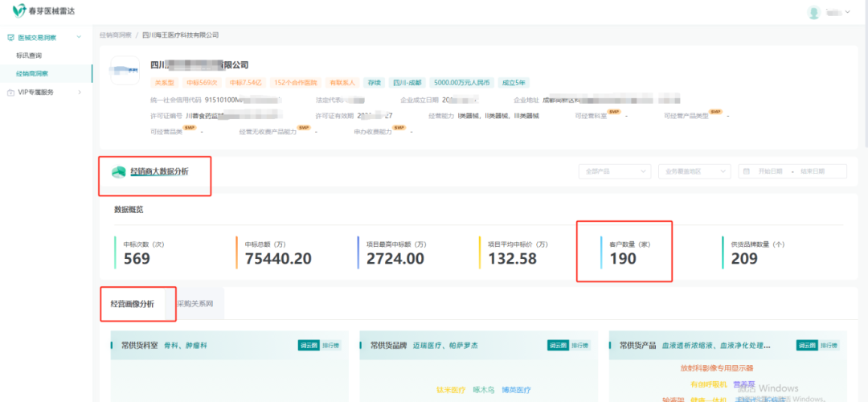Viewport: 868px width, 402px height.
Task: Expand the user account dropdown arrow
Action: pyautogui.click(x=847, y=12)
